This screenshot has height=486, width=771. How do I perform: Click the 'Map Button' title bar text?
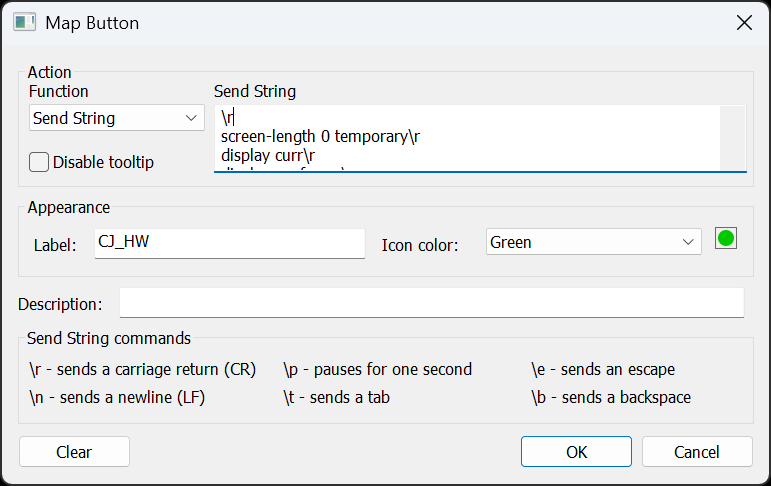click(x=92, y=22)
